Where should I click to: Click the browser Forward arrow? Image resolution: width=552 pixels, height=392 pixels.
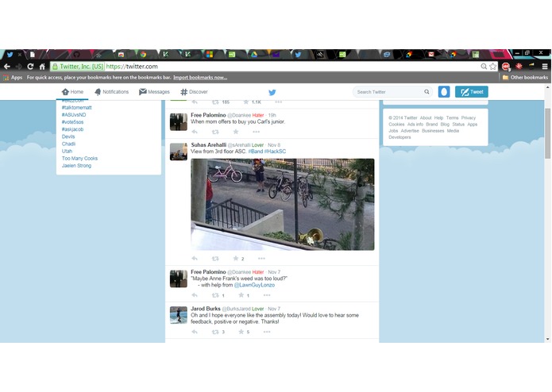pyautogui.click(x=18, y=67)
